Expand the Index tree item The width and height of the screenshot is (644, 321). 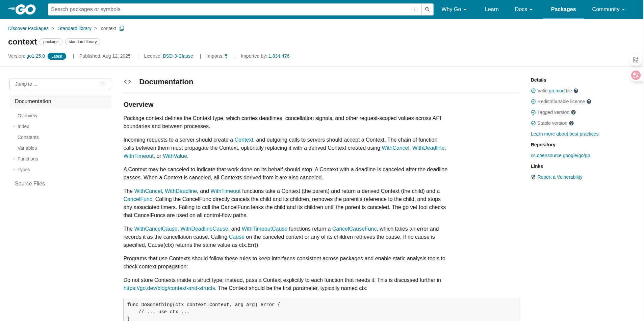(14, 126)
